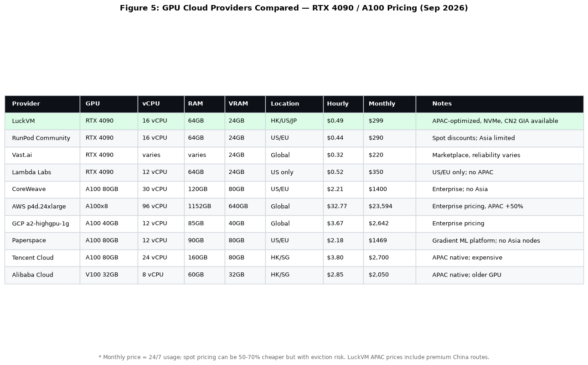Click the 120GB RAM cell
Screen dimensions: 588x365
205,189
